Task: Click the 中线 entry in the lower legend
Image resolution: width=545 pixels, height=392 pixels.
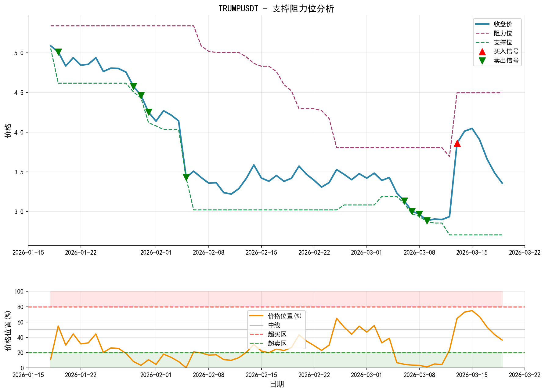Action: point(274,325)
